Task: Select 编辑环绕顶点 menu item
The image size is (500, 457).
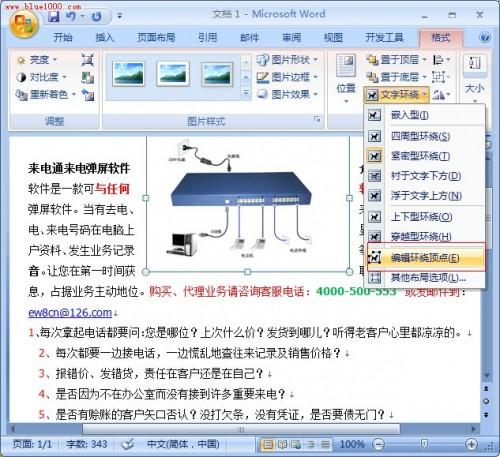Action: (x=425, y=258)
